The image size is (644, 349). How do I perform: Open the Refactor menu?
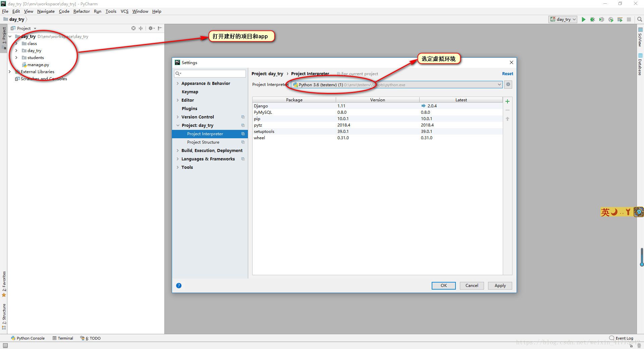[82, 11]
